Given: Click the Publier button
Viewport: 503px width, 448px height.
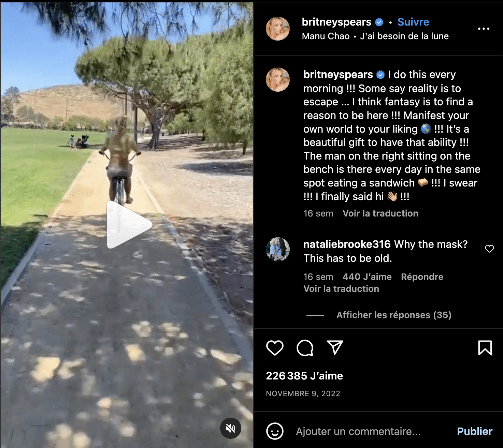Looking at the screenshot, I should click(x=475, y=431).
